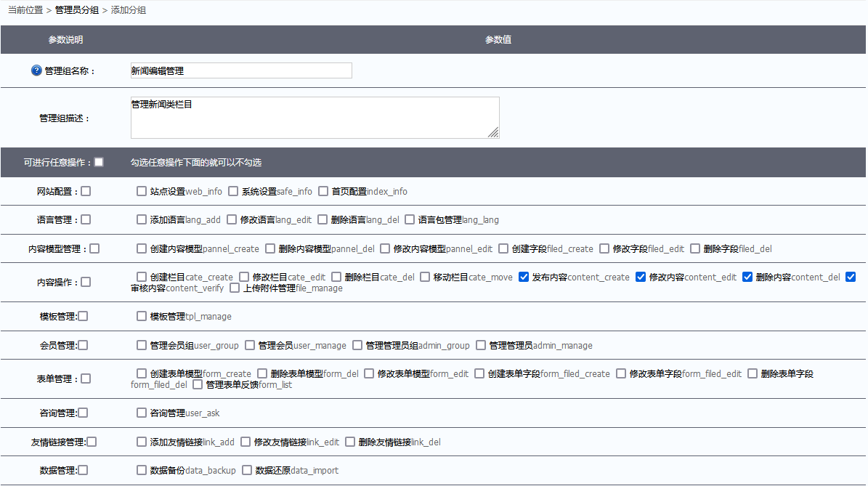Uncheck the 修改内容 content_edit checkbox
This screenshot has width=868, height=486.
coord(641,277)
